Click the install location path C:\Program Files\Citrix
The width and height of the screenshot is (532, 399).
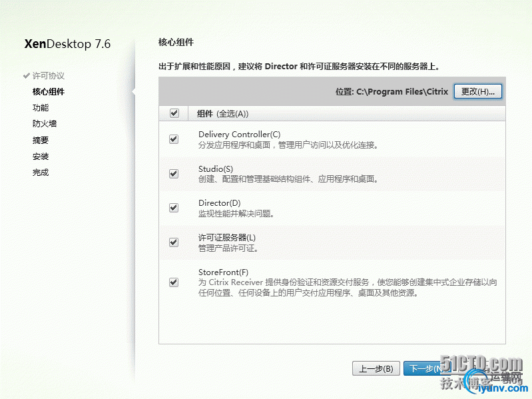point(402,92)
